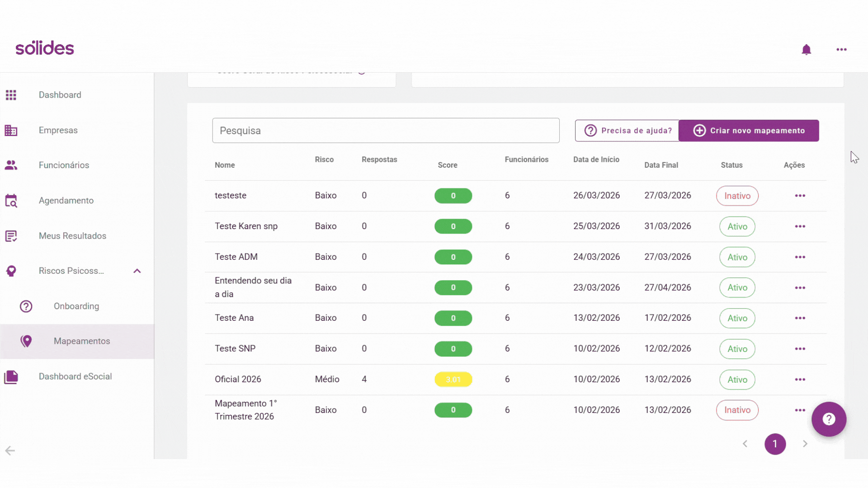Open the Agendamento calendar icon
This screenshot has width=868, height=488.
[11, 201]
